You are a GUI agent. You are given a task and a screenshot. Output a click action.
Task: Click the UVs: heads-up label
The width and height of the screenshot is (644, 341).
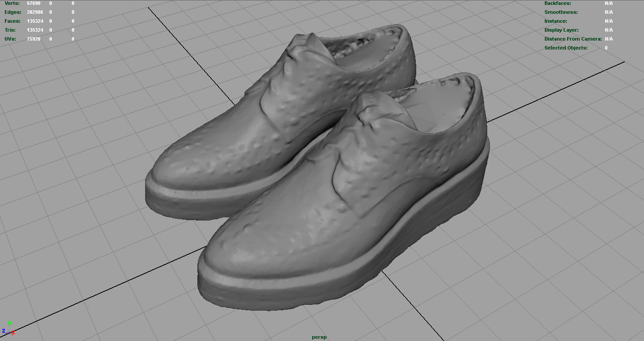(10, 39)
